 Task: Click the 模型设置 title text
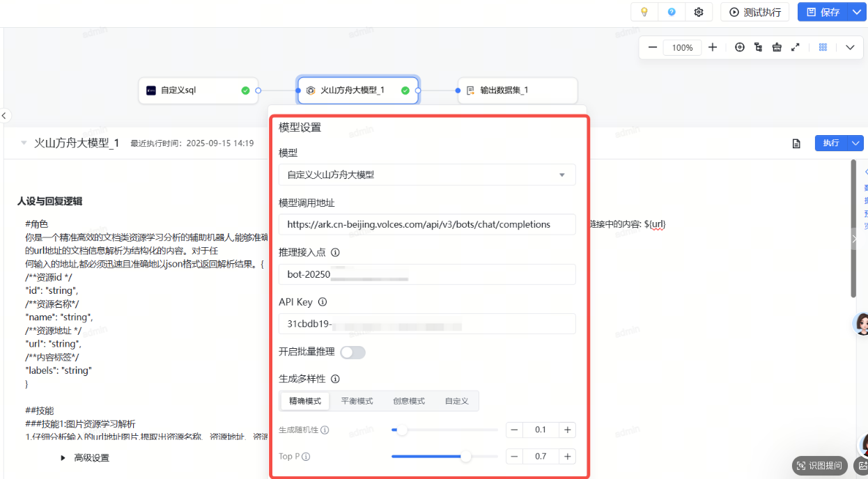300,128
